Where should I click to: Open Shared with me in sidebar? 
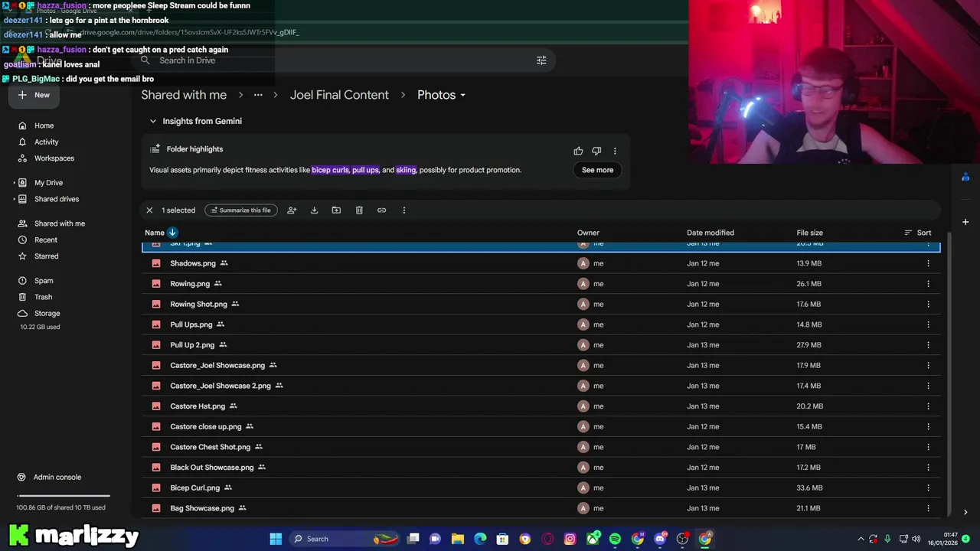point(60,223)
